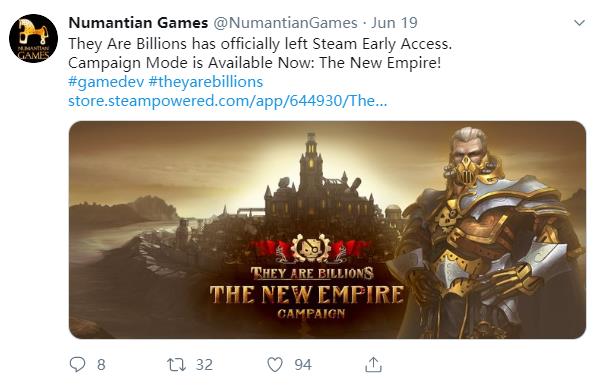Open the New Empire campaign banner image
Image resolution: width=595 pixels, height=389 pixels.
[327, 230]
